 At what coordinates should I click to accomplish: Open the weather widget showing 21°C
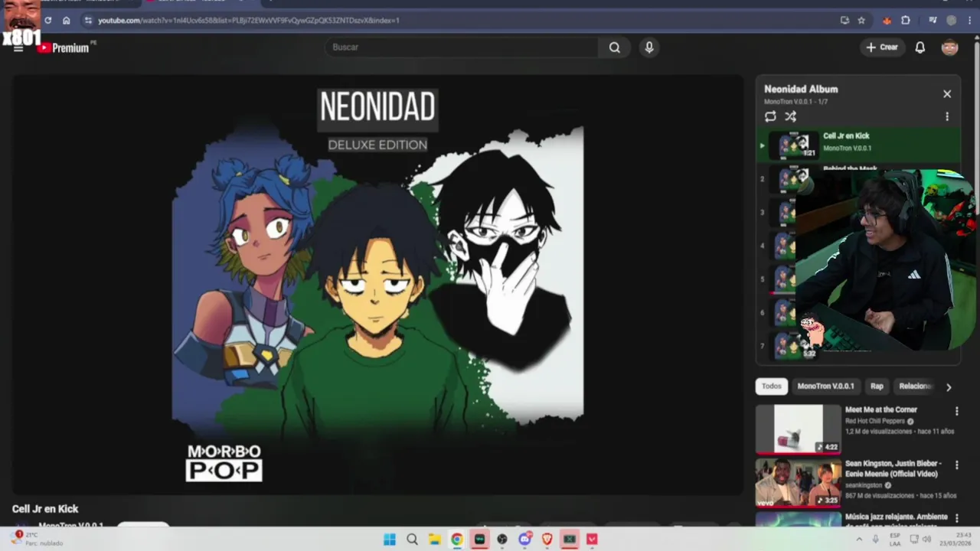point(37,539)
